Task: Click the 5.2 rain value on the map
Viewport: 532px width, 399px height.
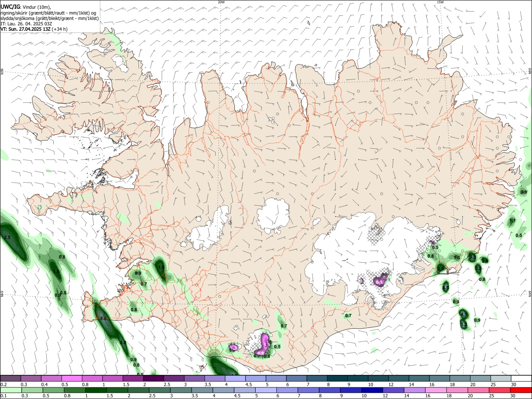Action: 464,324
